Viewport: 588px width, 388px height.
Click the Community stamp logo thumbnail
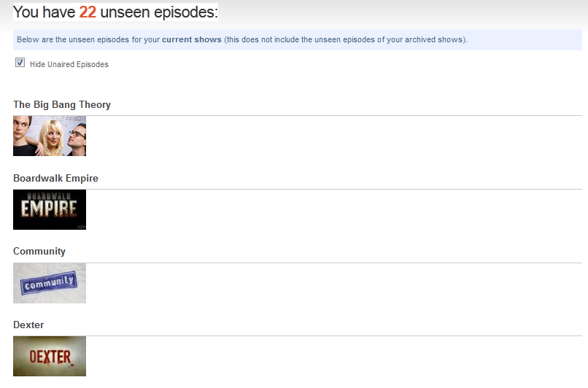(50, 283)
